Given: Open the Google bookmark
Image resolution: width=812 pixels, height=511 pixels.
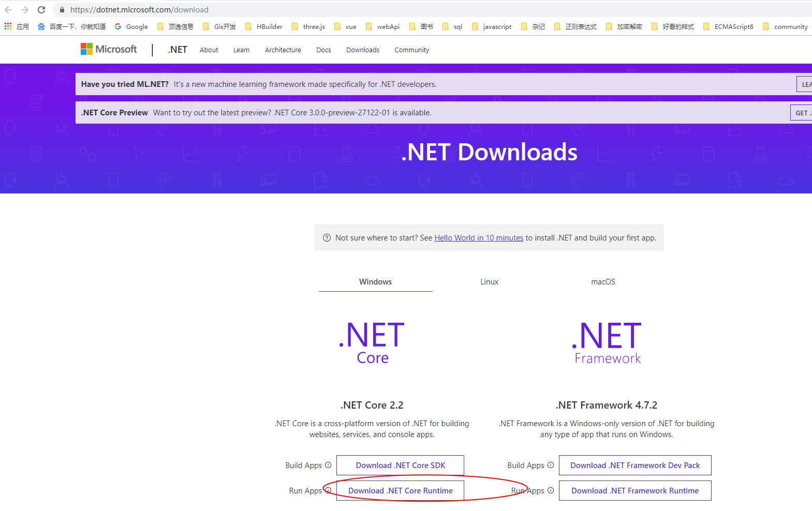Looking at the screenshot, I should (131, 26).
